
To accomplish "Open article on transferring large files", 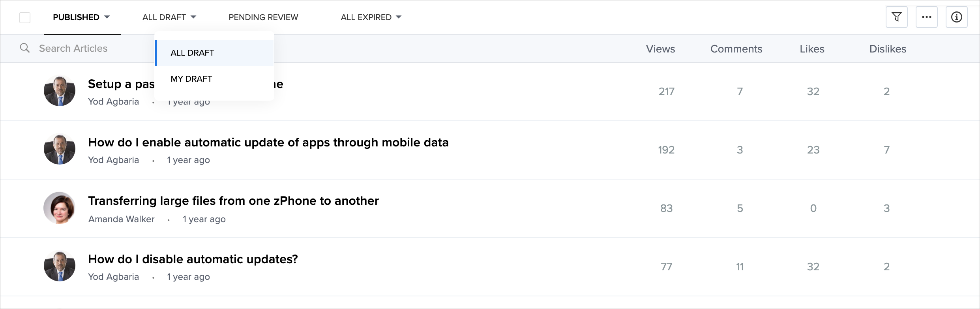I will coord(233,201).
